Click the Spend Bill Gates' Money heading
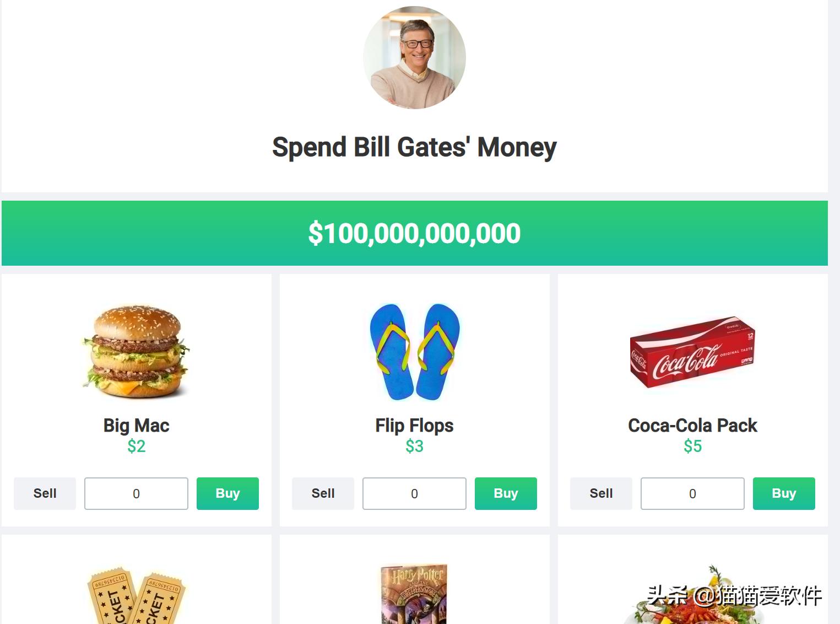This screenshot has width=840, height=624. pyautogui.click(x=414, y=147)
